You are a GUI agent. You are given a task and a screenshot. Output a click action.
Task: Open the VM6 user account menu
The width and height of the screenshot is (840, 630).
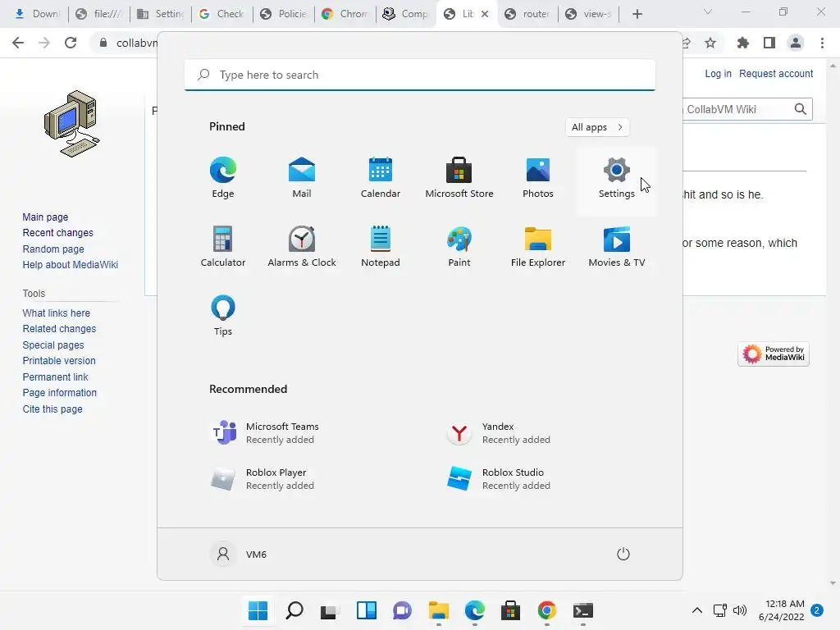pos(239,554)
